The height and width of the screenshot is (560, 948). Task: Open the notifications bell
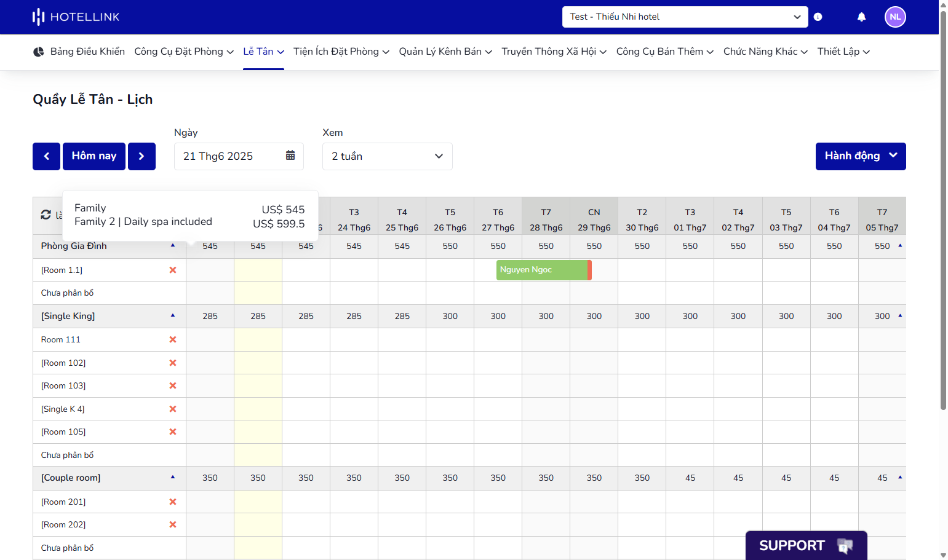[861, 17]
